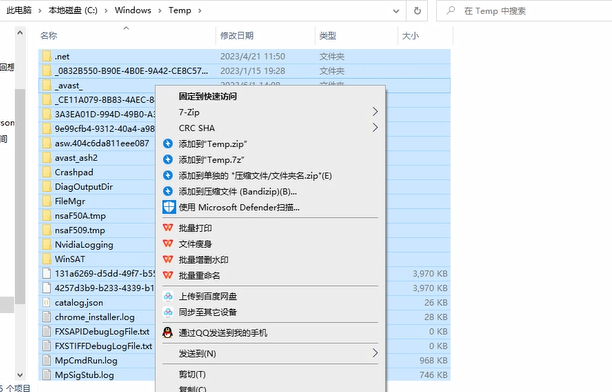The image size is (612, 392).
Task: Click the sidebar scroll up arrow
Action: [20, 34]
